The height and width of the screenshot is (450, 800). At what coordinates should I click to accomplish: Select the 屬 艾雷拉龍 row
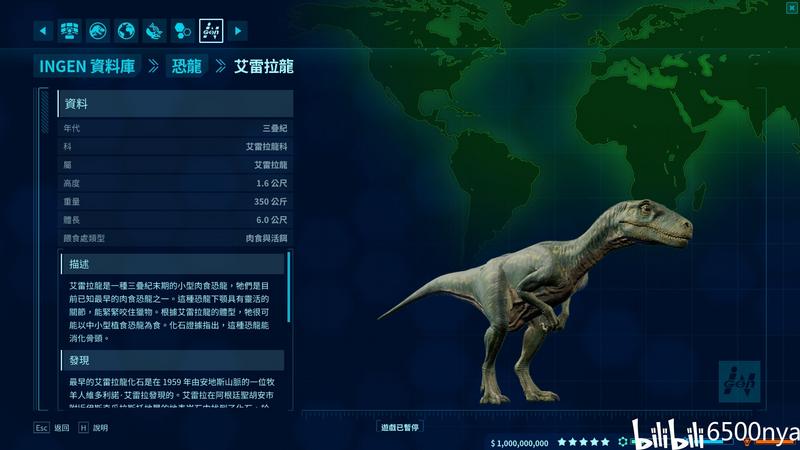coord(175,165)
